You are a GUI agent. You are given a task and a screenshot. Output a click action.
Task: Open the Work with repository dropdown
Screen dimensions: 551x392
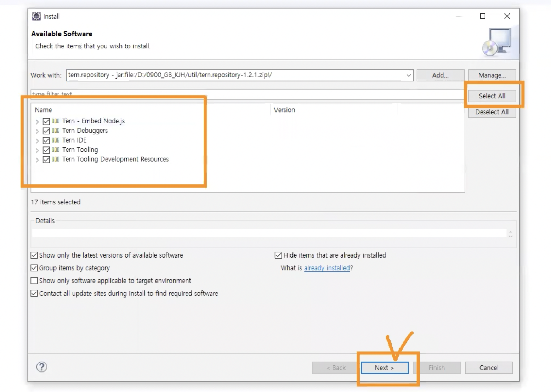[408, 75]
